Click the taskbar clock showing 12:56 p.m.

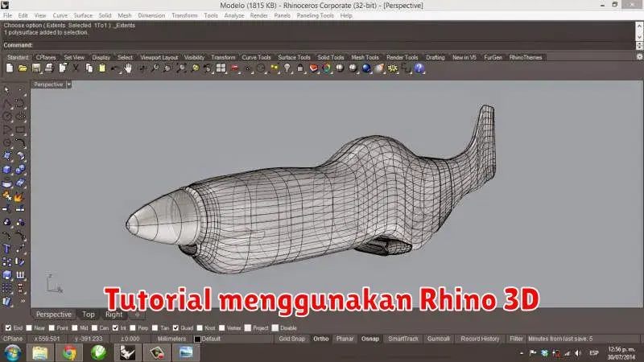click(x=621, y=353)
